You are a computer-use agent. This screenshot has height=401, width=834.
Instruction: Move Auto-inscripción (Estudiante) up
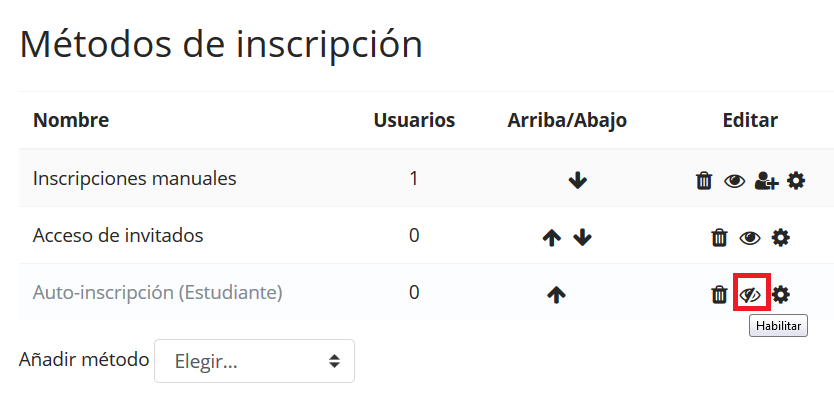557,295
